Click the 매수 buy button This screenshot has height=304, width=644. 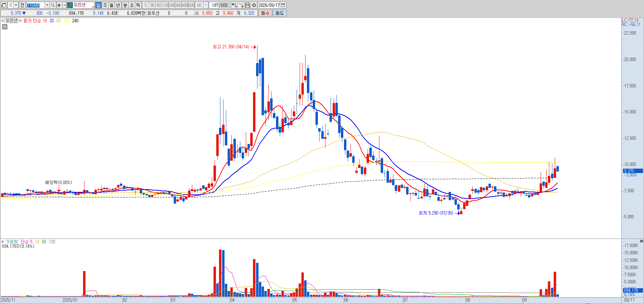pyautogui.click(x=265, y=13)
